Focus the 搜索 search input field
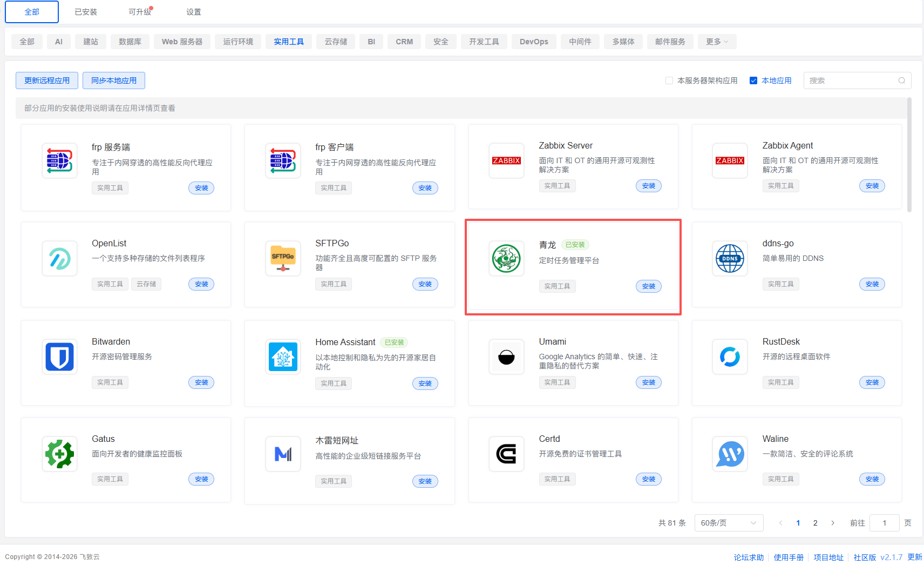924x565 pixels. click(851, 80)
